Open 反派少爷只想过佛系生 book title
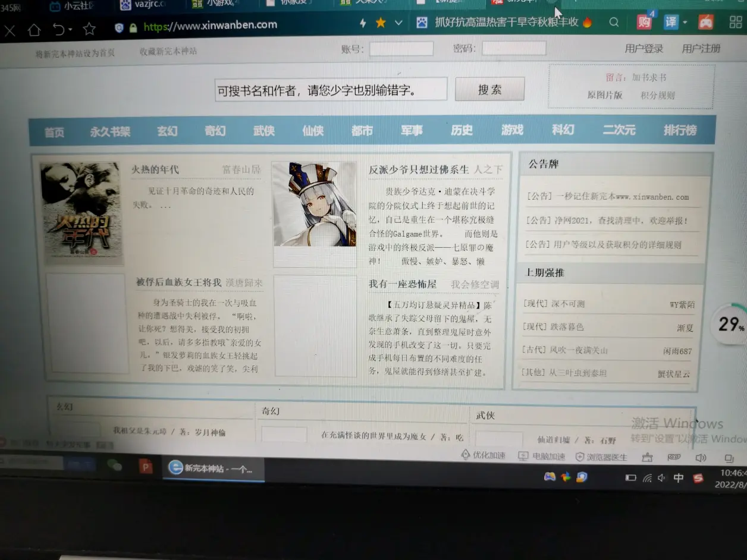 [x=419, y=169]
